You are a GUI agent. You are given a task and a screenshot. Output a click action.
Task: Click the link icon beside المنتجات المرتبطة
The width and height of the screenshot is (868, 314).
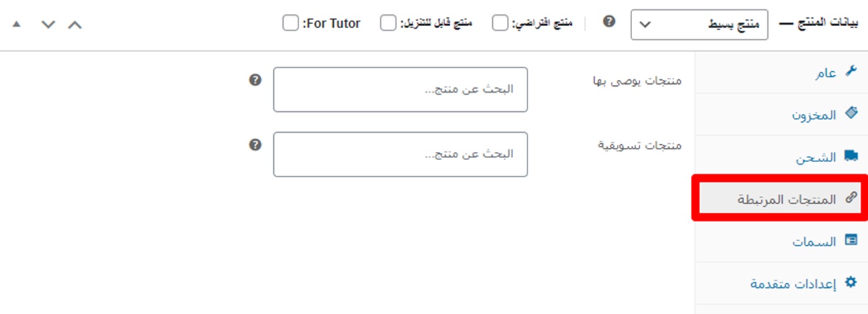pos(851,198)
